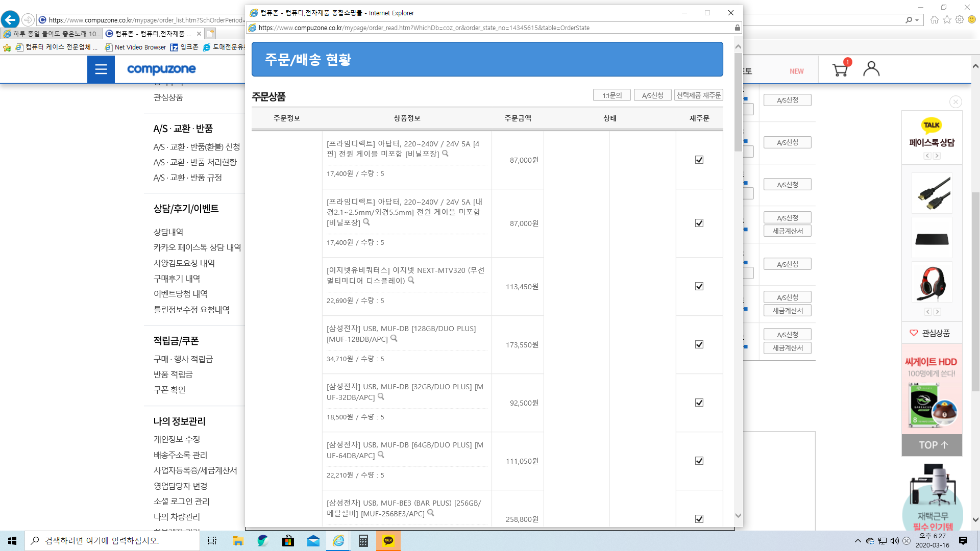This screenshot has width=980, height=551.
Task: Open File Explorer from taskbar
Action: pyautogui.click(x=238, y=541)
